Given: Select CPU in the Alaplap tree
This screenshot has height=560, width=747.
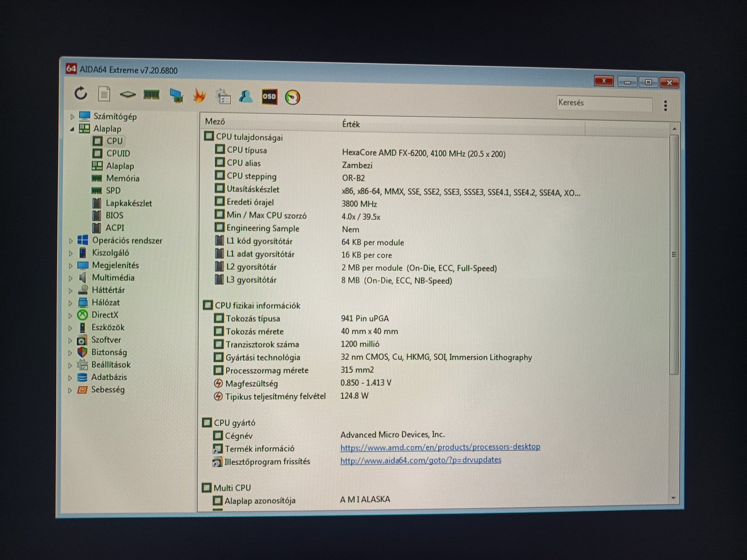Looking at the screenshot, I should [114, 141].
